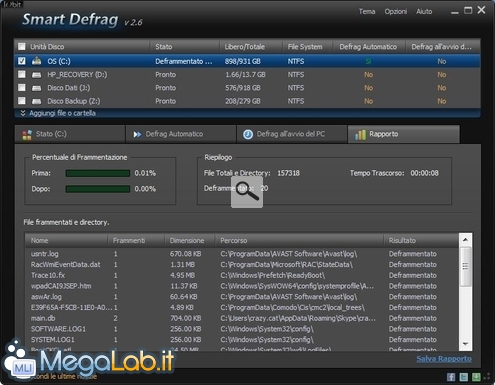
Task: Open Defrag all'avvio del PC tab
Action: (x=292, y=134)
